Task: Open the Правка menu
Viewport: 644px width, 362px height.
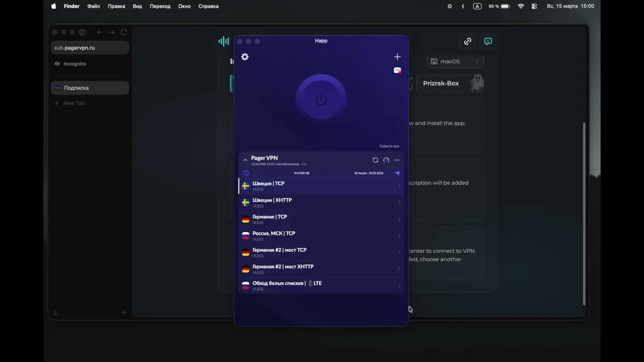Action: coord(116,6)
